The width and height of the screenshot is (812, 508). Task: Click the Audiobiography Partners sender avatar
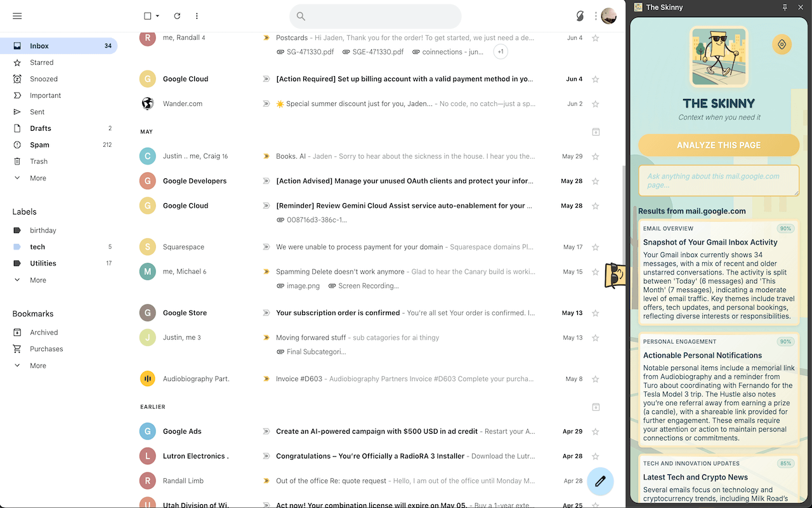click(x=148, y=379)
